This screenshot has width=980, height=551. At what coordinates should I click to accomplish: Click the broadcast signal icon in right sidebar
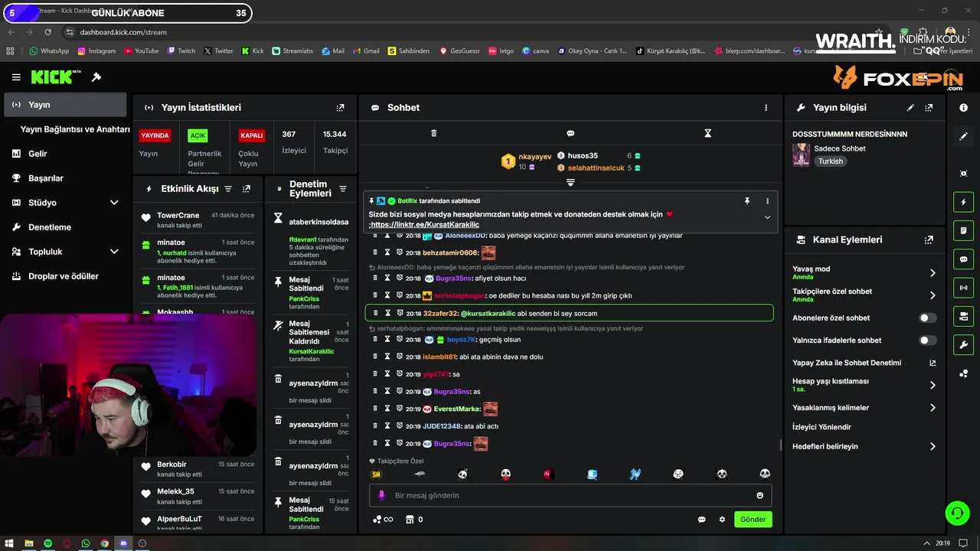(963, 288)
